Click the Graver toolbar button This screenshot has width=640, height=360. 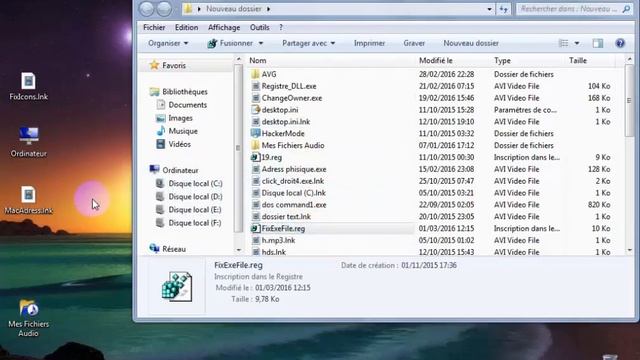point(414,43)
